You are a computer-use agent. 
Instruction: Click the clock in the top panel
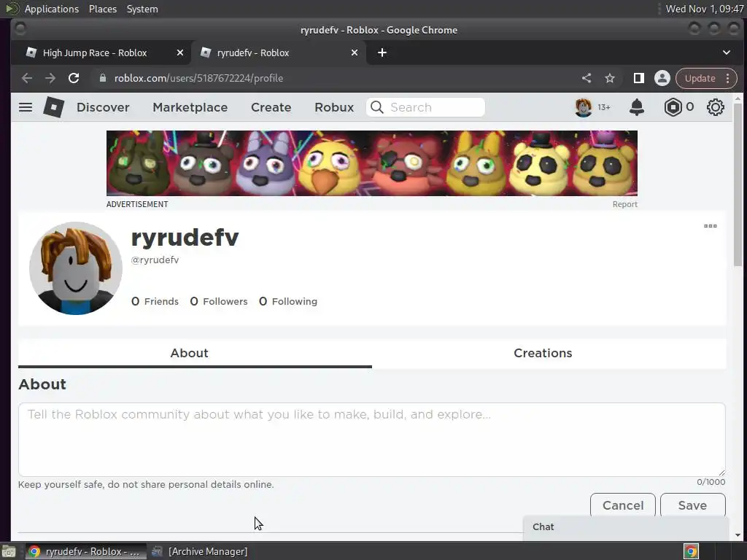pos(704,9)
